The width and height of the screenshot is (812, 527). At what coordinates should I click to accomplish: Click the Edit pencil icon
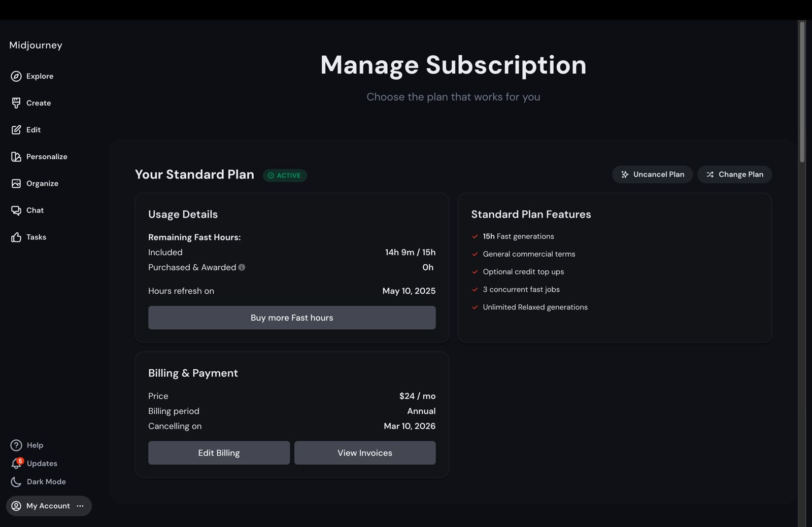tap(16, 130)
